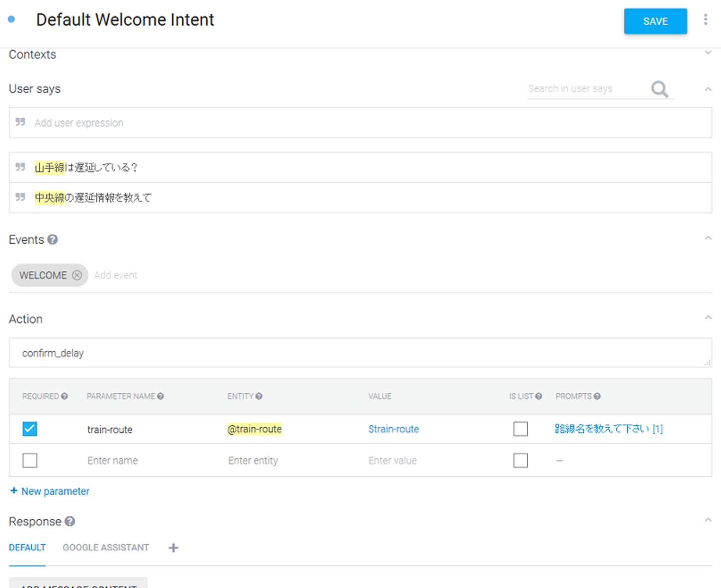Remove the WELCOME event chip

pos(77,275)
